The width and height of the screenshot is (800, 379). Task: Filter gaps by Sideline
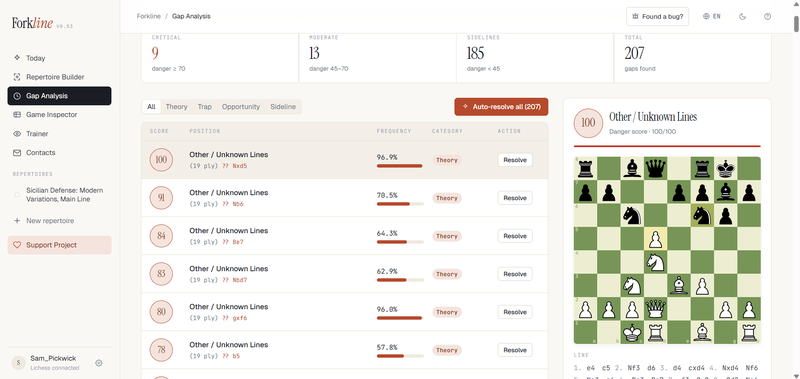[283, 107]
